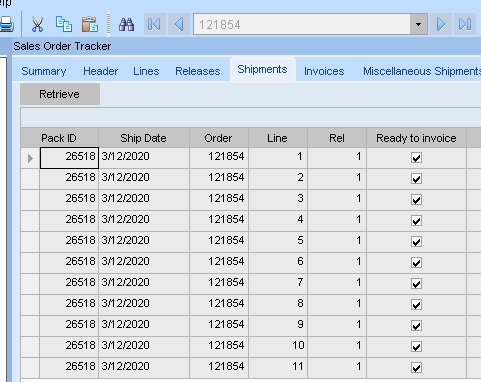Open the Miscellaneous Shipments tab

tap(422, 71)
